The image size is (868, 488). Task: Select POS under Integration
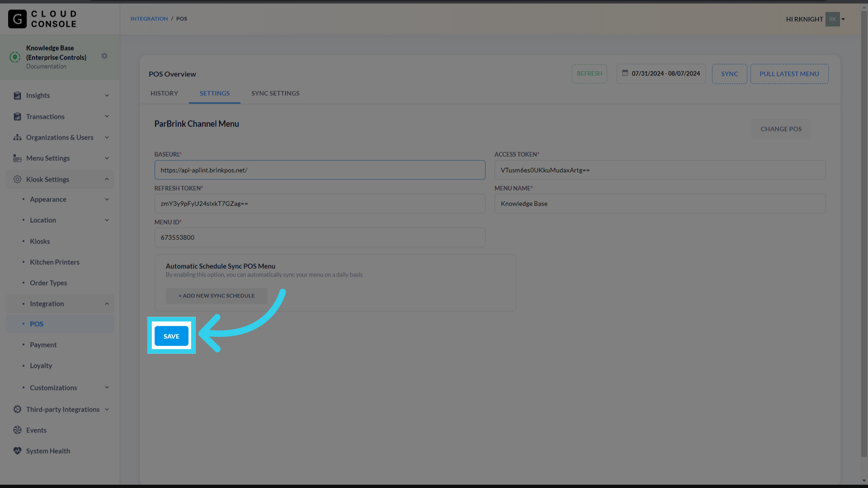60,324
